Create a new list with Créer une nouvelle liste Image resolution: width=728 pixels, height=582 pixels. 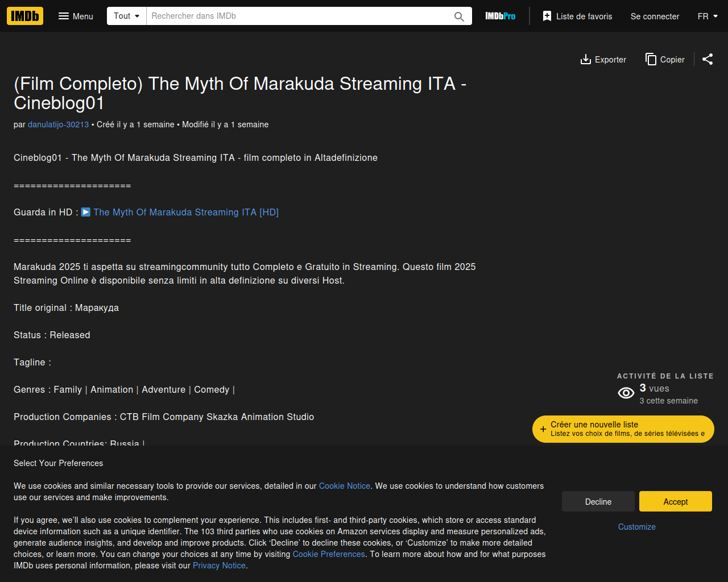pos(623,429)
